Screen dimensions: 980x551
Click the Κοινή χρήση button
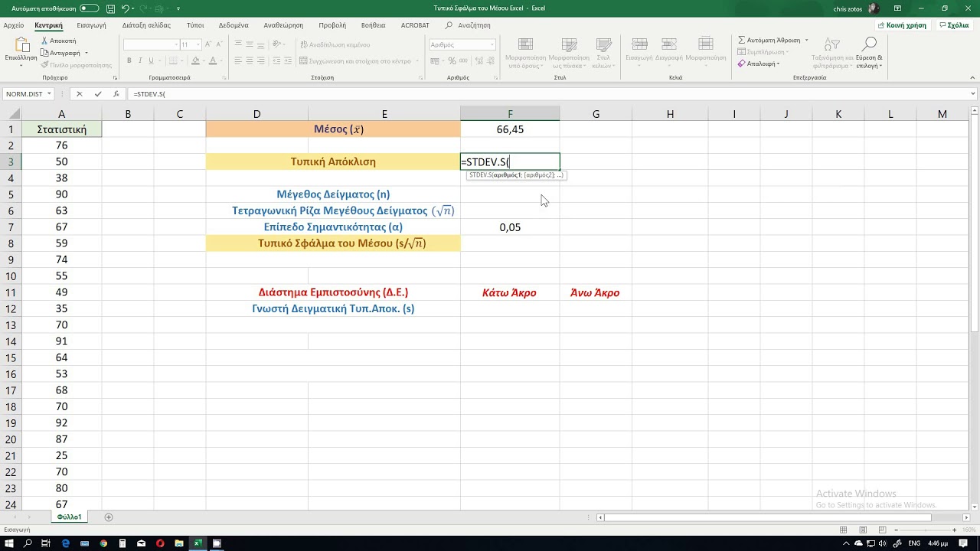point(902,25)
